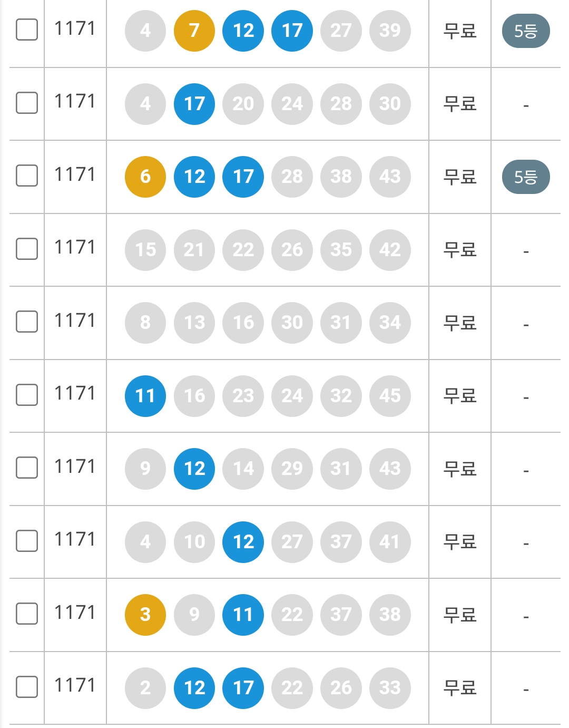Click the 5등 badge beside the 6 12 17 row
This screenshot has height=728, width=569.
point(526,177)
